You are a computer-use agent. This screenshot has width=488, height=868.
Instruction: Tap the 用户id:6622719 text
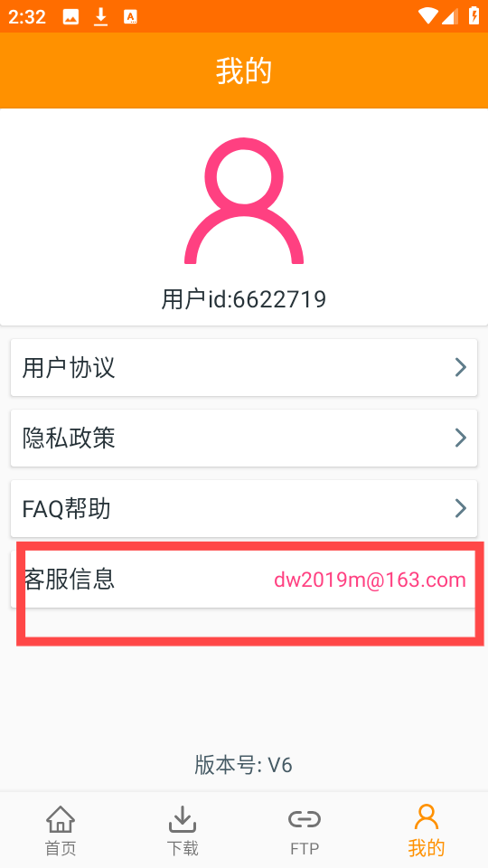click(244, 299)
